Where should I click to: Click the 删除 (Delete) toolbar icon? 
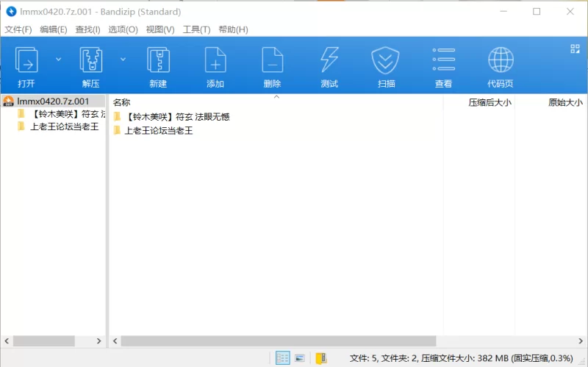(x=273, y=60)
